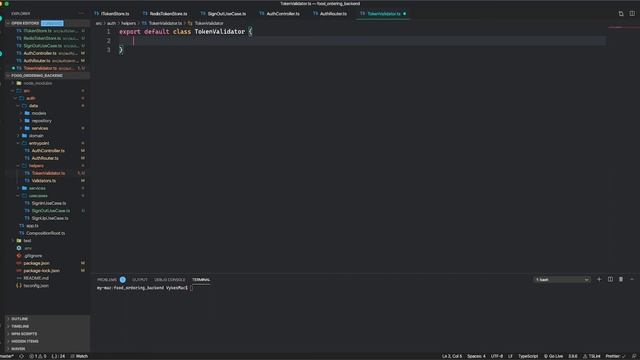This screenshot has height=360, width=640.
Task: Start server with Go Live button
Action: click(553, 356)
